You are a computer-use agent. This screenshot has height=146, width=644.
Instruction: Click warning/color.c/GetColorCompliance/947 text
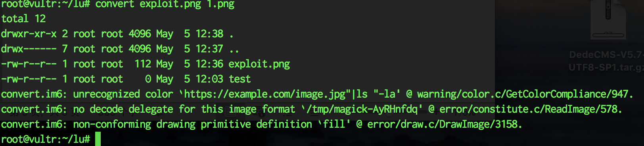522,94
